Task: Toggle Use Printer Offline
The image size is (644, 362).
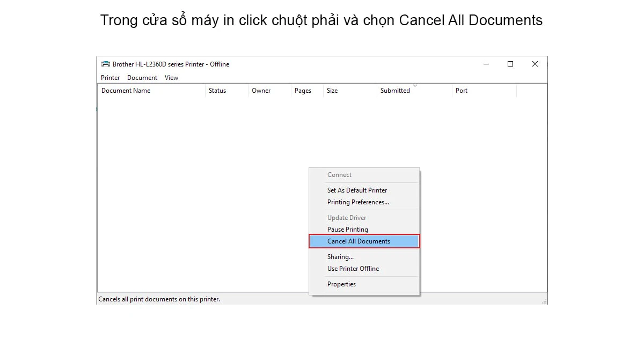Action: [x=364, y=269]
